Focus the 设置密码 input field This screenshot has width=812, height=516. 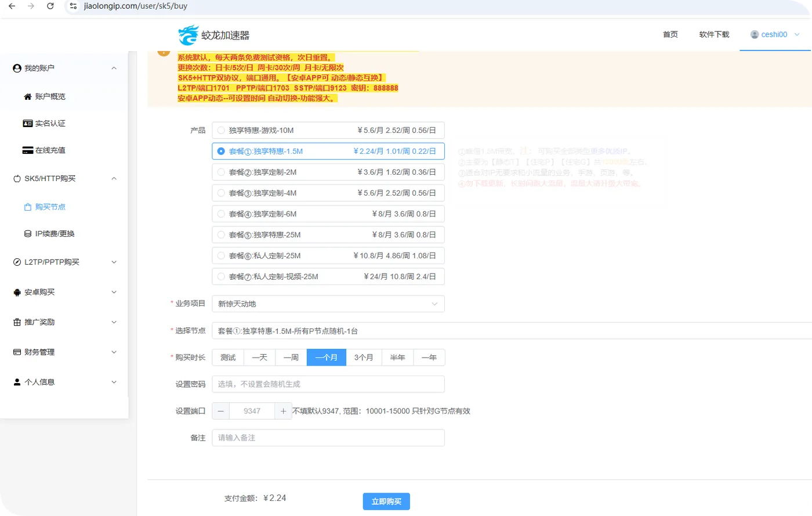328,384
